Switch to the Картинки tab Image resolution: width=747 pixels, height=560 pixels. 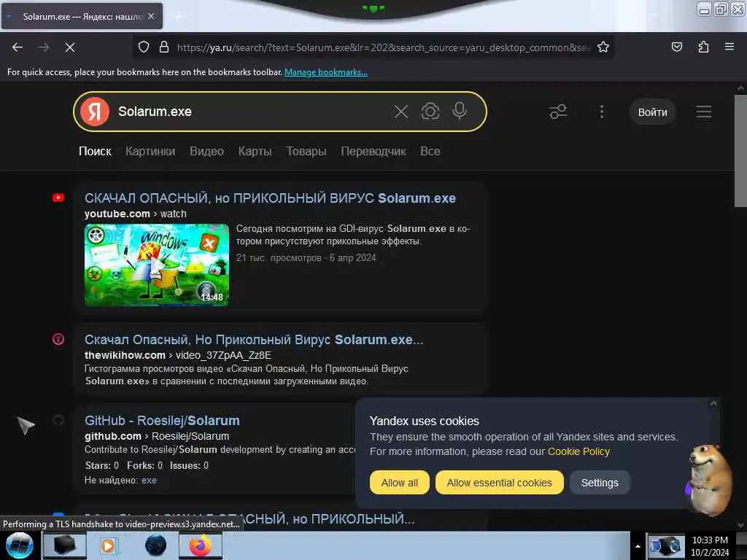pyautogui.click(x=150, y=152)
